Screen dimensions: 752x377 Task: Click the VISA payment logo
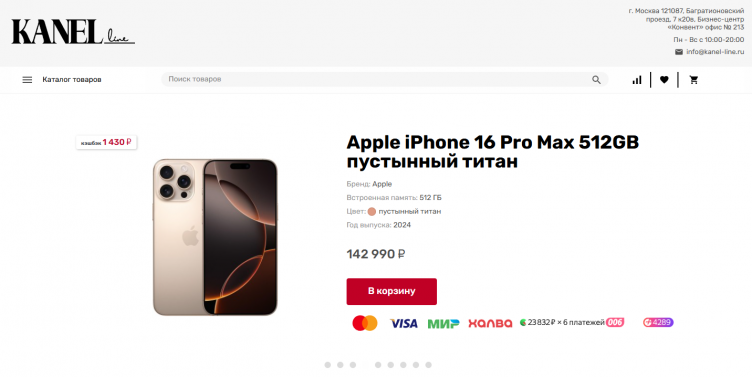pyautogui.click(x=403, y=324)
